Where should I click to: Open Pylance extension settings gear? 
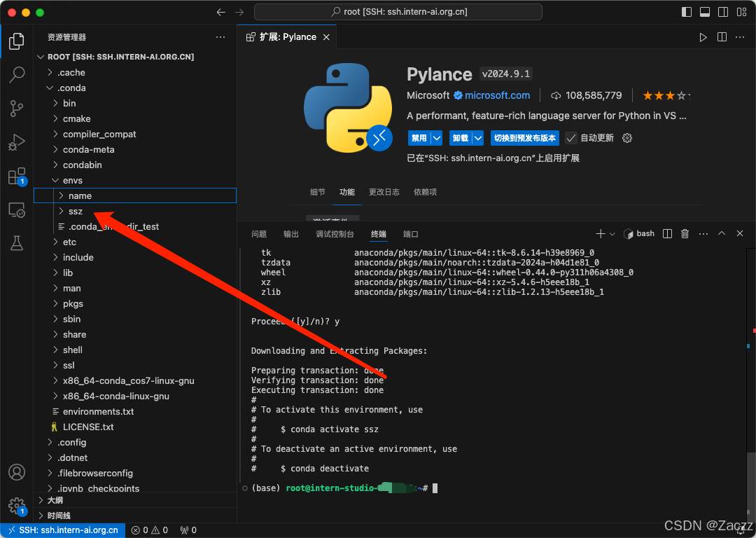click(626, 138)
